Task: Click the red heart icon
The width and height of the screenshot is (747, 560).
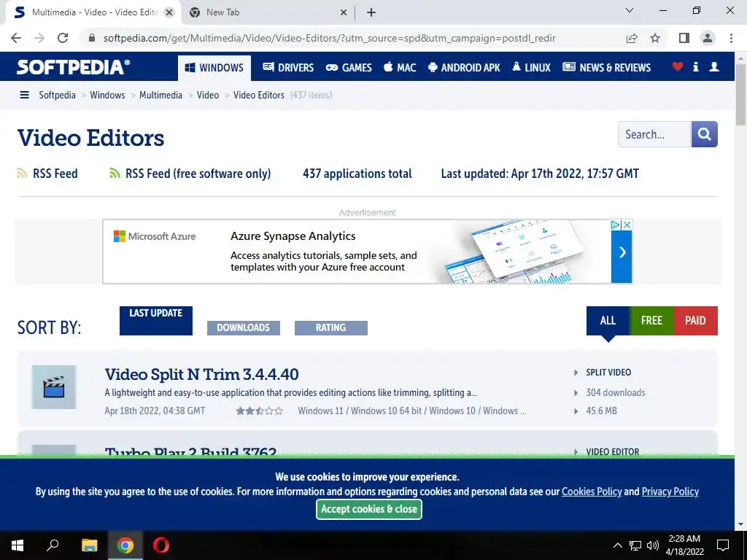Action: pyautogui.click(x=678, y=66)
